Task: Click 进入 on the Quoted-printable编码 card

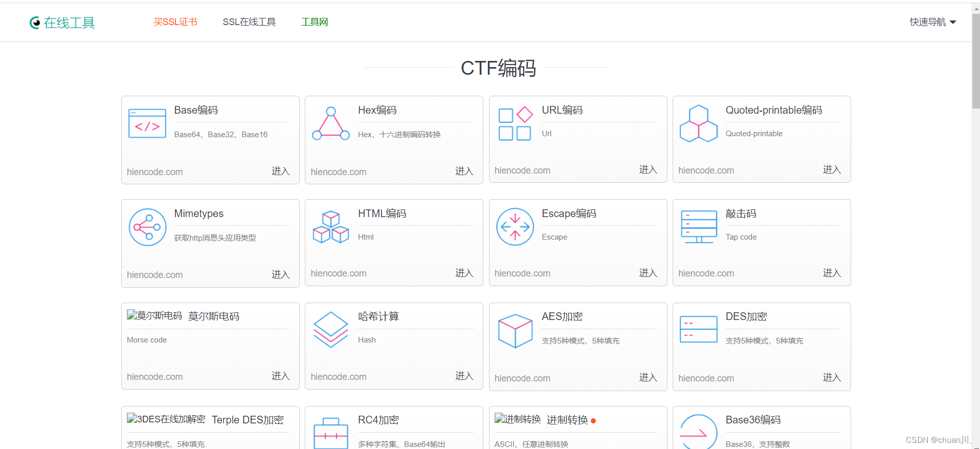Action: coord(832,169)
